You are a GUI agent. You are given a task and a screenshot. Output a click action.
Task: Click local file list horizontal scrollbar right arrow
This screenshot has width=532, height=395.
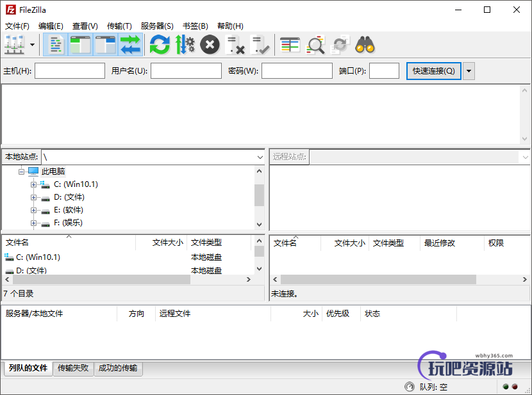point(249,280)
